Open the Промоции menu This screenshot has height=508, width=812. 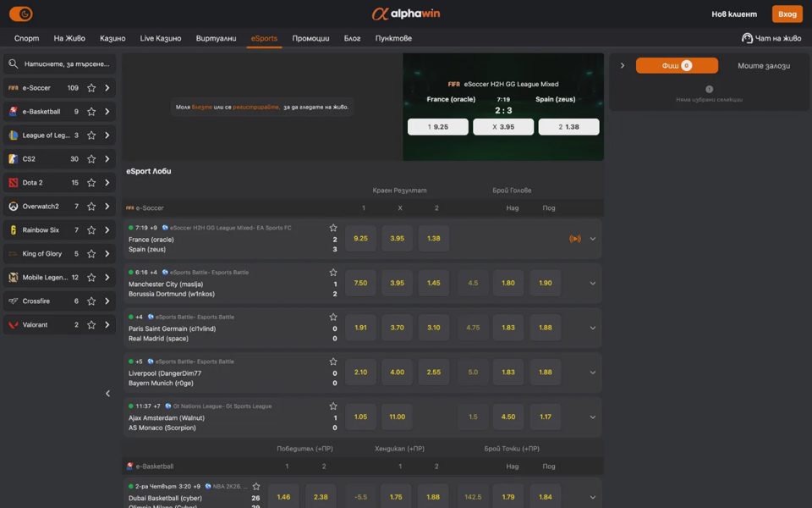[310, 38]
